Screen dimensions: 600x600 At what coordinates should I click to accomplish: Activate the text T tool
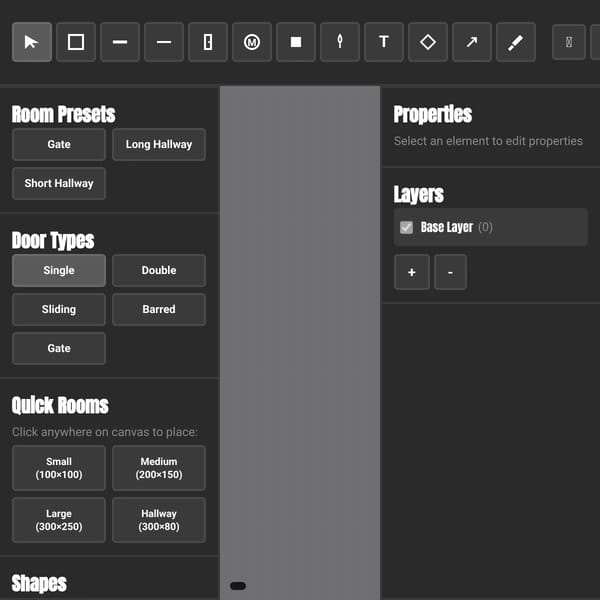(x=384, y=42)
